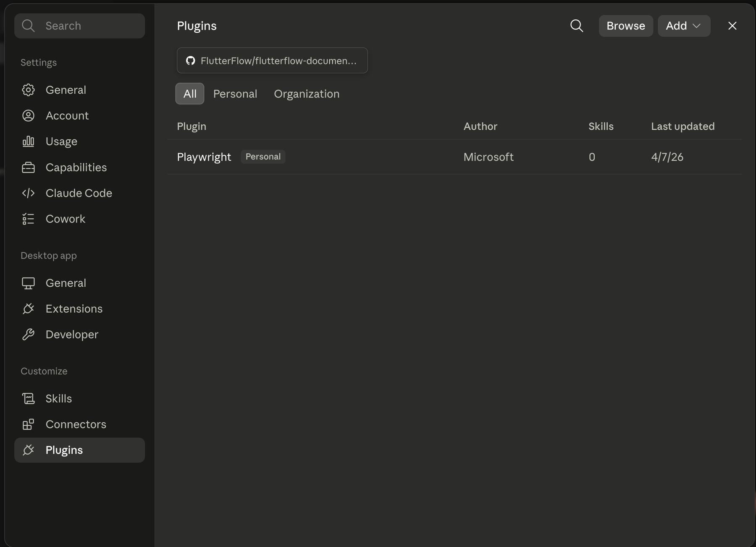Click the Plugins plug icon in sidebar

(28, 450)
